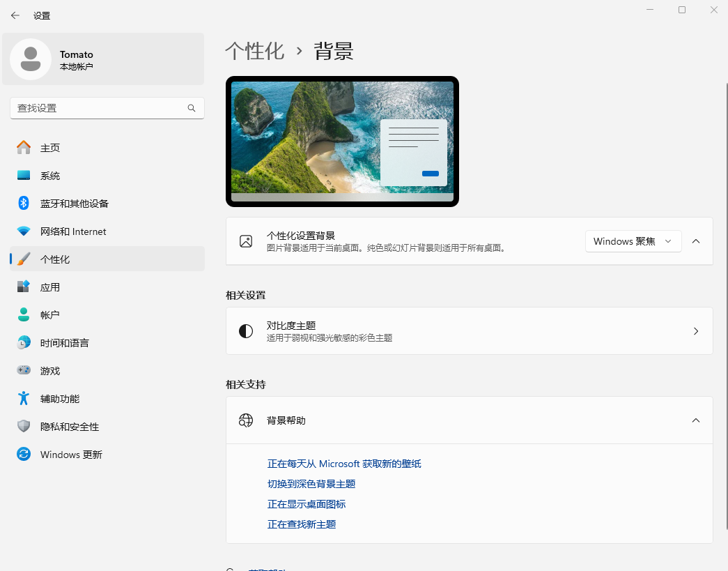Collapse the 个性化设置背景 section chevron
728x571 pixels.
695,241
